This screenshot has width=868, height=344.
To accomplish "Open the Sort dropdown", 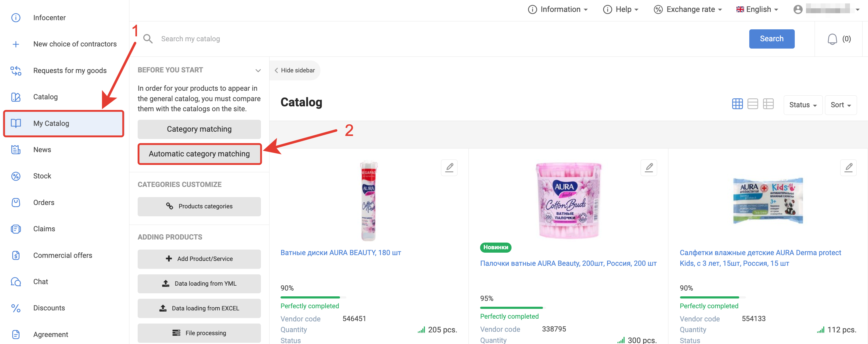I will (x=840, y=105).
